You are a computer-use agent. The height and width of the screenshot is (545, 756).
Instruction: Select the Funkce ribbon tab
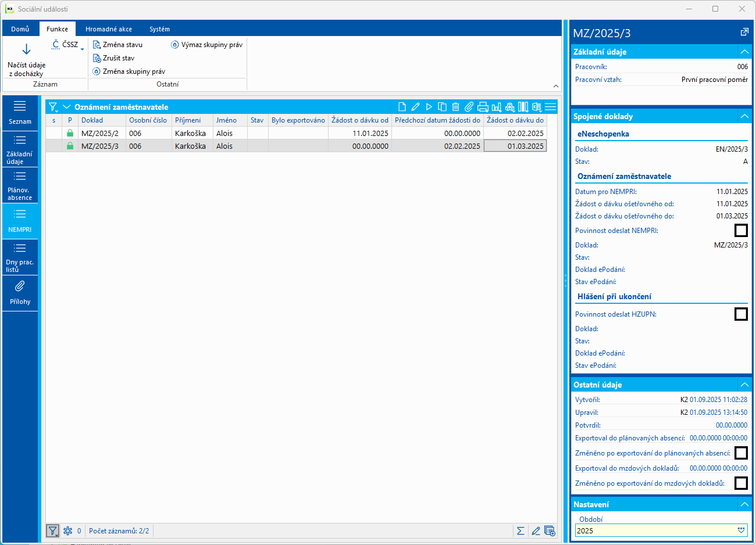(58, 29)
